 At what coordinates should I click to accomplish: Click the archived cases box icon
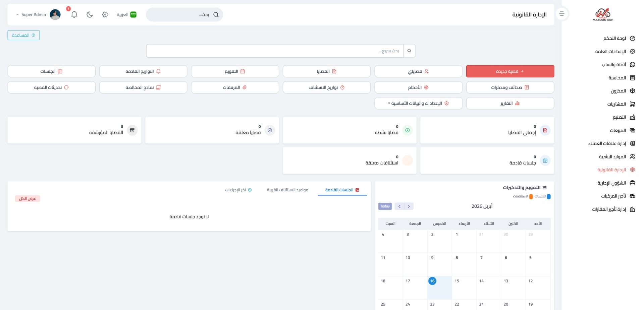132,130
